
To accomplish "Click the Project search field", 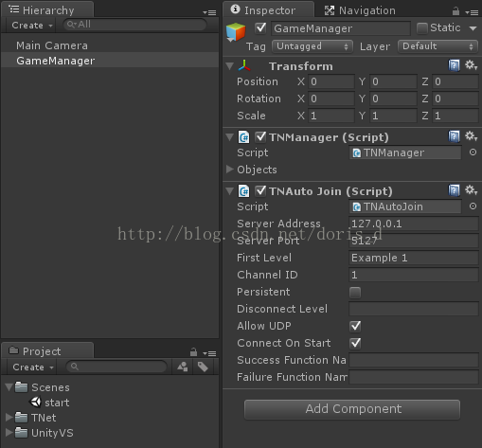I will [116, 367].
